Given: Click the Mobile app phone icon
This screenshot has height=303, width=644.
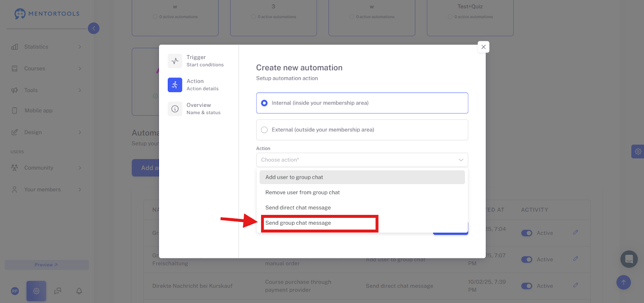Looking at the screenshot, I should 14,111.
